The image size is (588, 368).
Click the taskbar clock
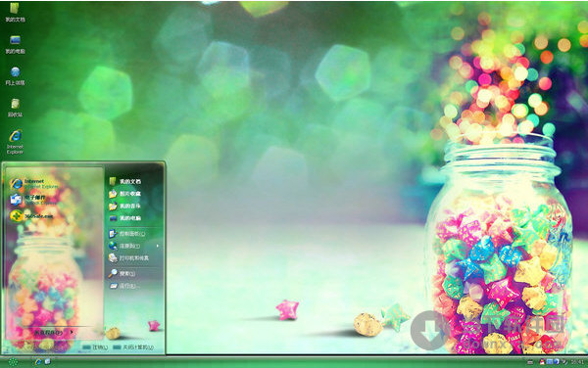point(577,362)
